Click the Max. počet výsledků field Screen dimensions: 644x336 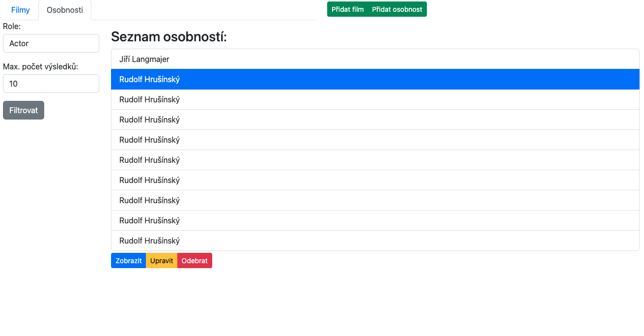[x=51, y=84]
